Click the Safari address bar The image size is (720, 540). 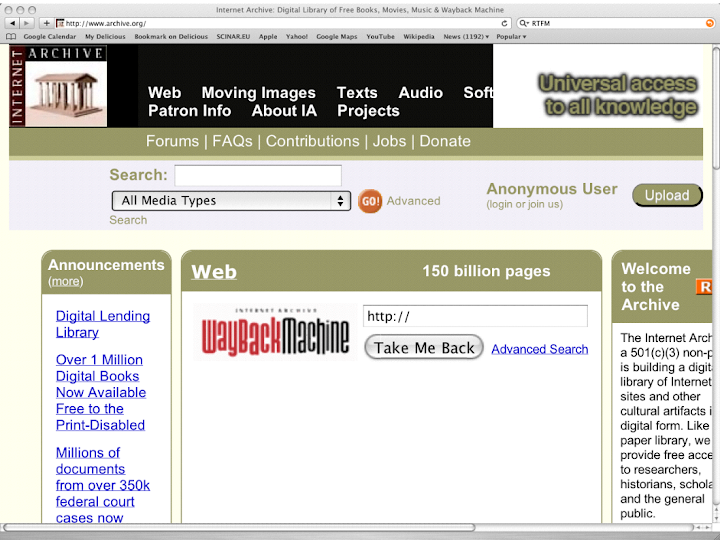pos(283,23)
